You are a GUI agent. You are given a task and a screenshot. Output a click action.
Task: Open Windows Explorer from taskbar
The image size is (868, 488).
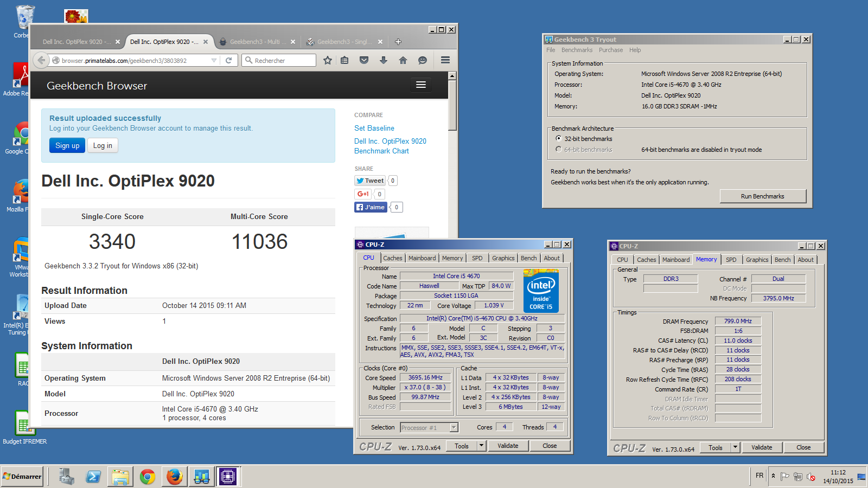click(x=120, y=477)
